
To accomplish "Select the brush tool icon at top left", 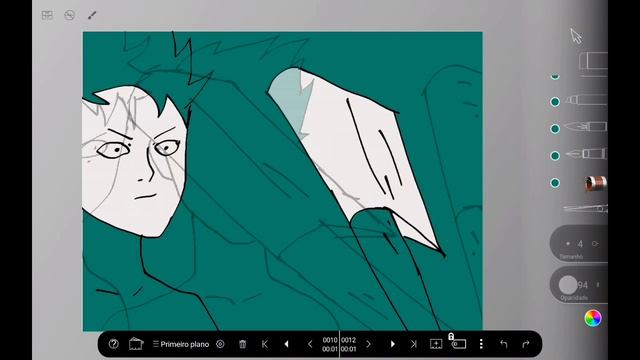I will (92, 16).
